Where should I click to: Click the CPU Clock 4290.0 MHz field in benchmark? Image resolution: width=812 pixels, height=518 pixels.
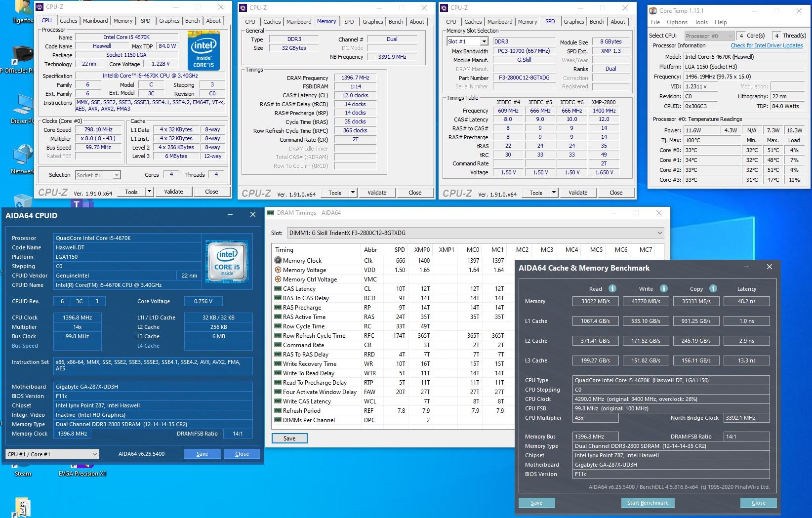point(671,399)
